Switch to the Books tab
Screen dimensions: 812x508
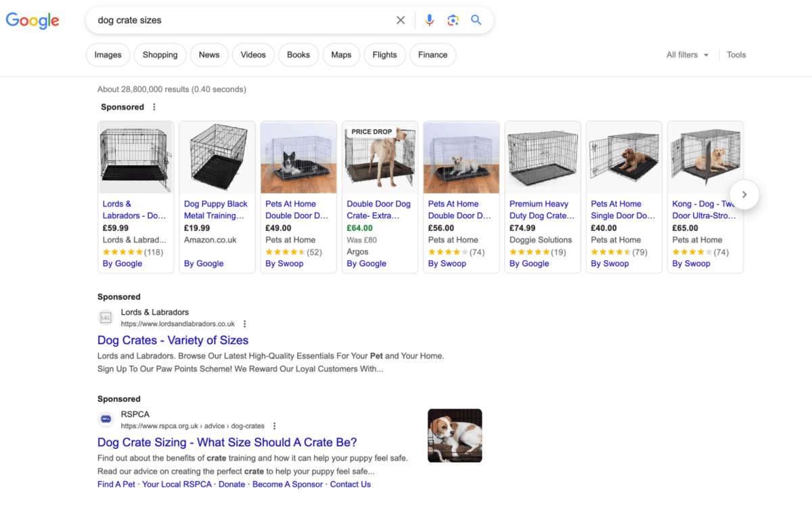tap(298, 55)
